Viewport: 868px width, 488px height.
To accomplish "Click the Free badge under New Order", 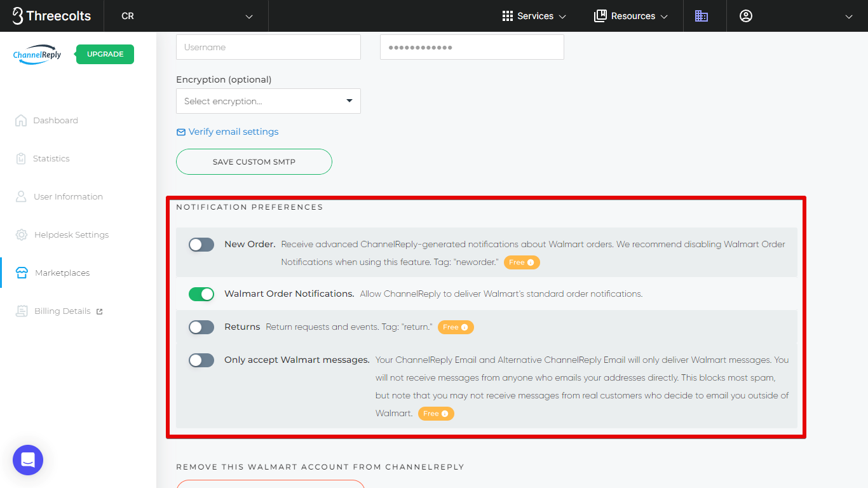I will pyautogui.click(x=522, y=262).
